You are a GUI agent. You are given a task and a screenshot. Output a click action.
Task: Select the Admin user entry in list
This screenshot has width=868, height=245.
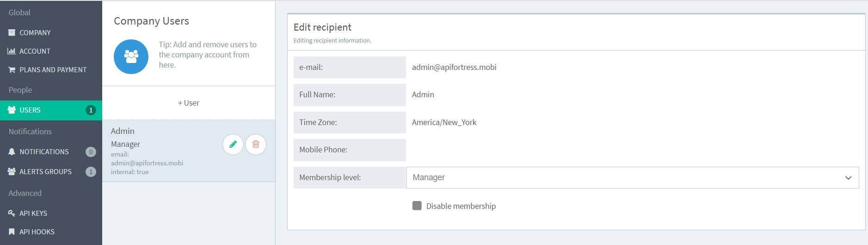157,151
